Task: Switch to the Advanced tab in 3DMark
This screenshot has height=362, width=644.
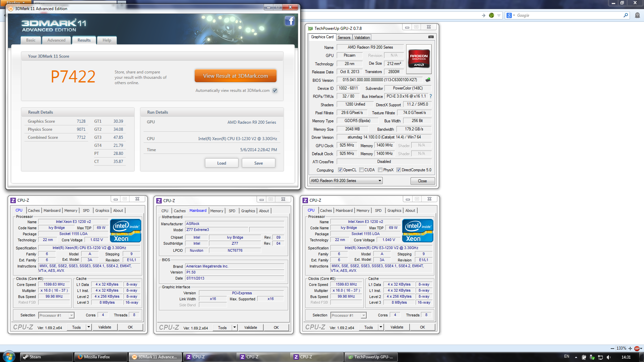Action: [56, 40]
